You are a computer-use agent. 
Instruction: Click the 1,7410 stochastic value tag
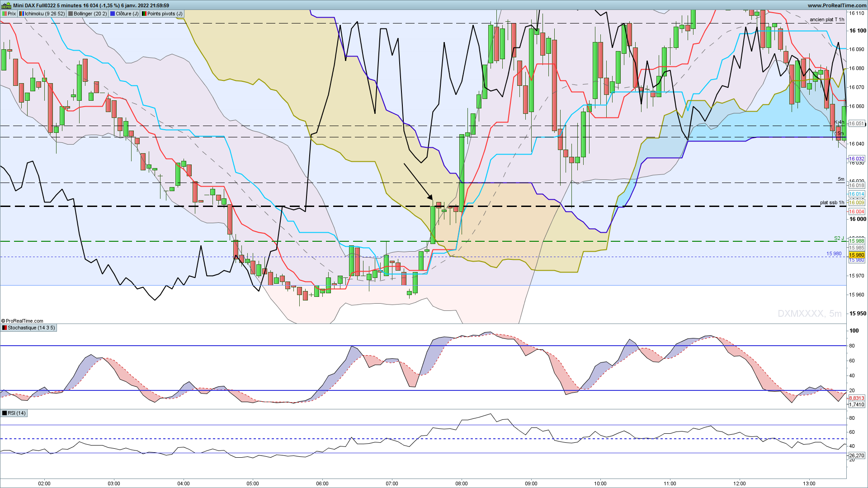click(x=857, y=404)
